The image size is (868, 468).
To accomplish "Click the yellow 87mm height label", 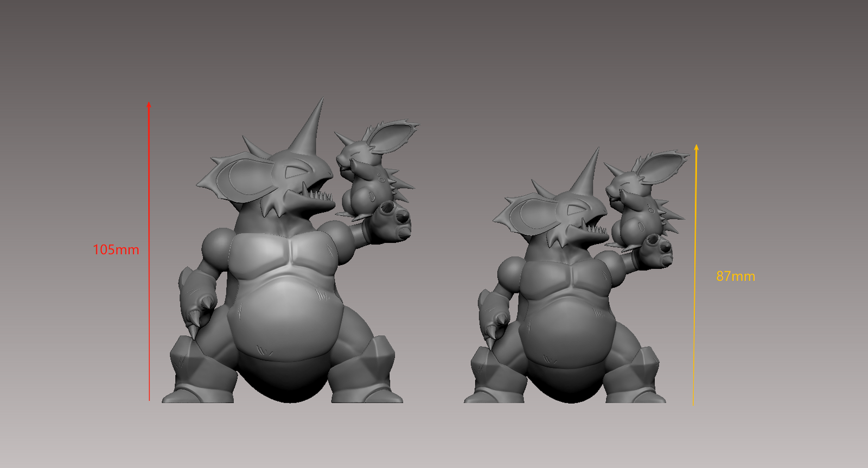I will (735, 276).
